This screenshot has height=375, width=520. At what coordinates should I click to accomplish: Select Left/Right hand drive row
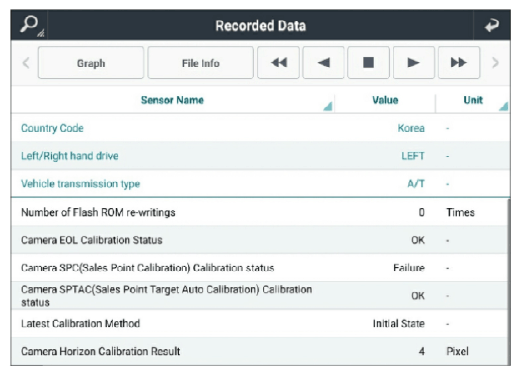pyautogui.click(x=260, y=156)
